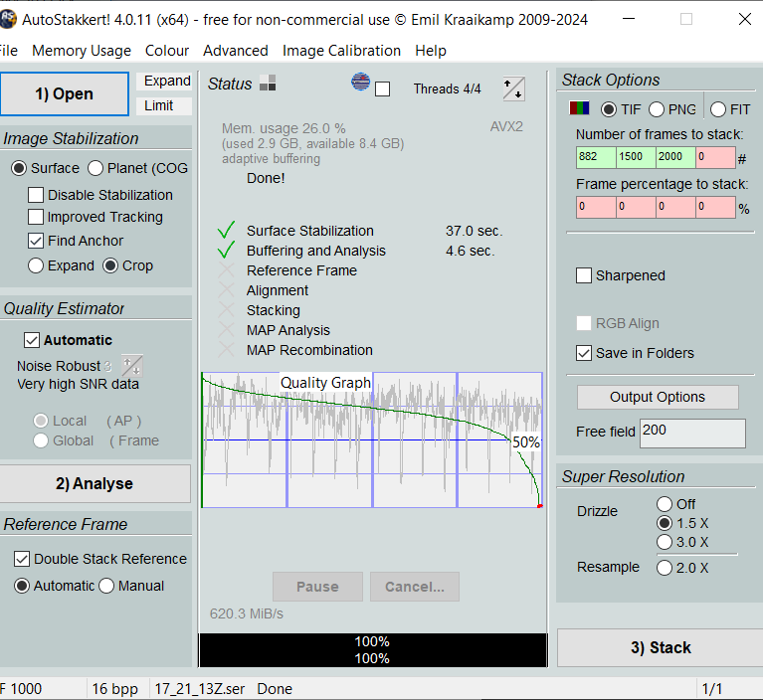Open the Image Calibration menu
Image resolution: width=763 pixels, height=700 pixels.
341,51
